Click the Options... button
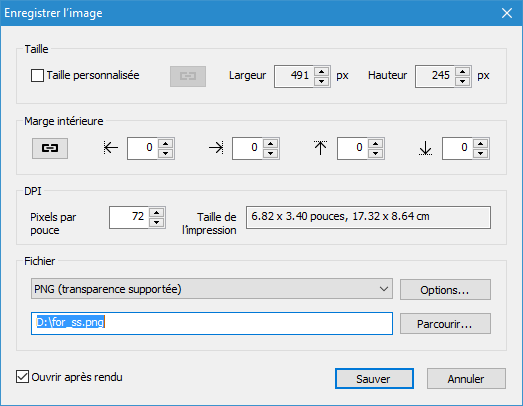This screenshot has height=406, width=523. [445, 290]
